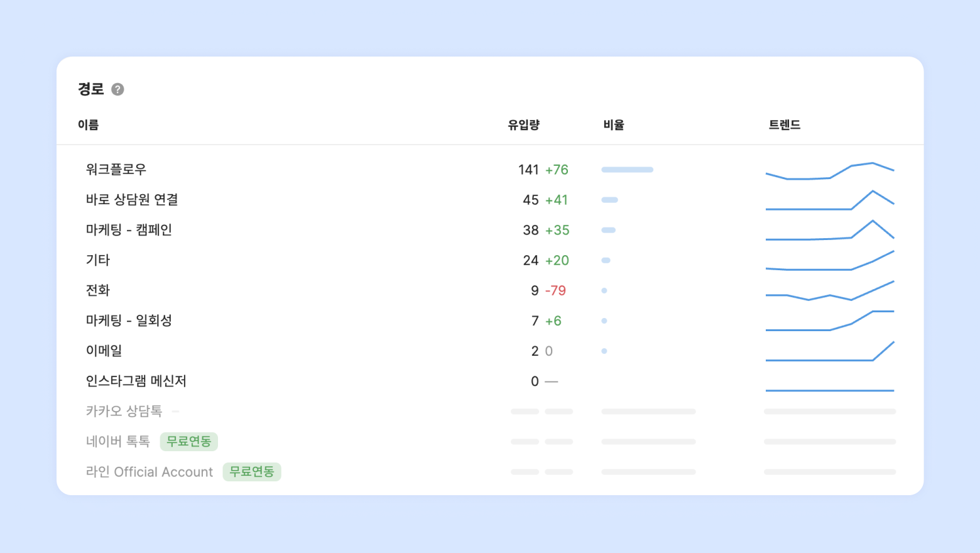Select the 워크플로우 row name
Image resolution: width=980 pixels, height=553 pixels.
pos(116,170)
